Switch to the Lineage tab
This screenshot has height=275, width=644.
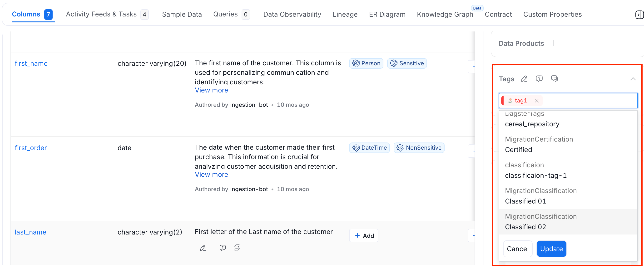coord(345,15)
